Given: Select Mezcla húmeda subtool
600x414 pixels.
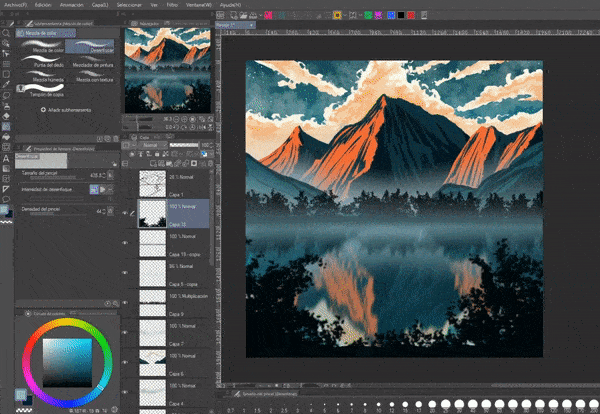Looking at the screenshot, I should tap(42, 76).
